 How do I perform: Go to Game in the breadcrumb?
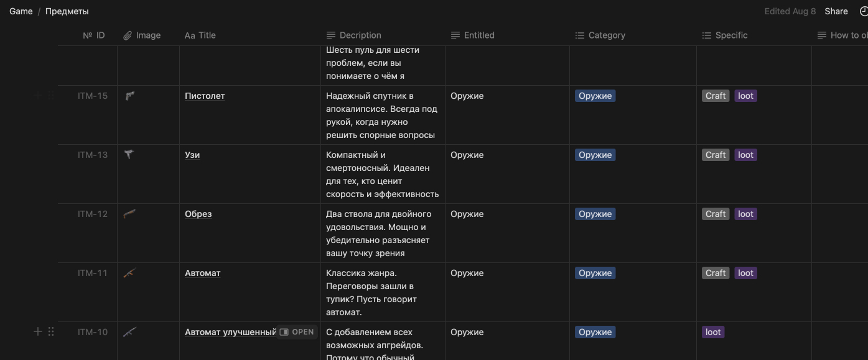point(21,11)
